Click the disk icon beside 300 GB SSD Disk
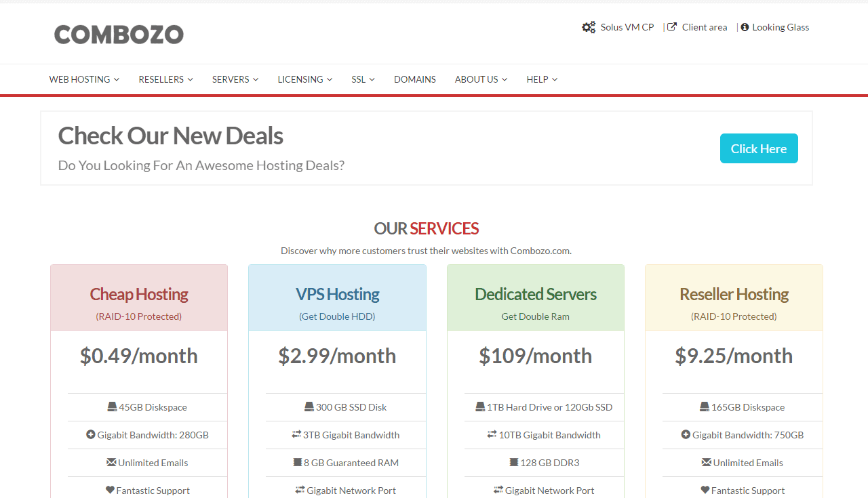Image resolution: width=868 pixels, height=498 pixels. click(x=309, y=407)
